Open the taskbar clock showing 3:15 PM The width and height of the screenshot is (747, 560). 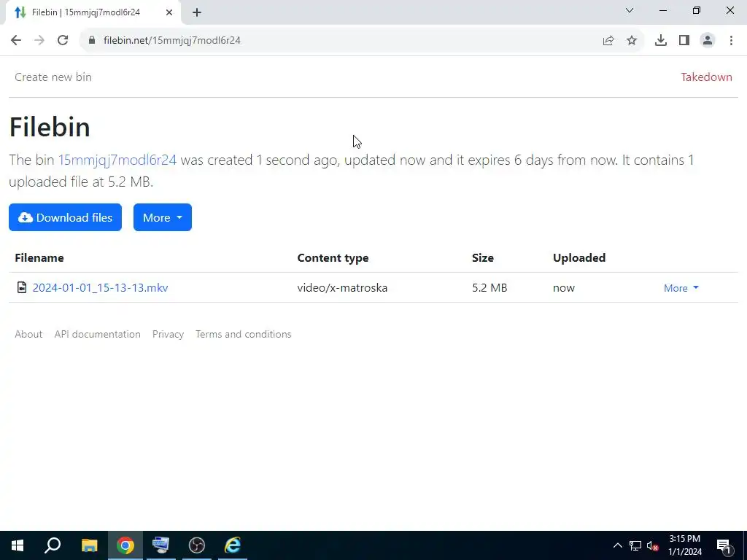tap(684, 545)
